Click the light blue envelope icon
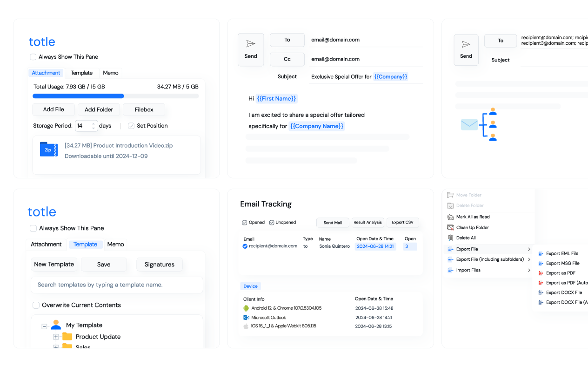 click(469, 125)
